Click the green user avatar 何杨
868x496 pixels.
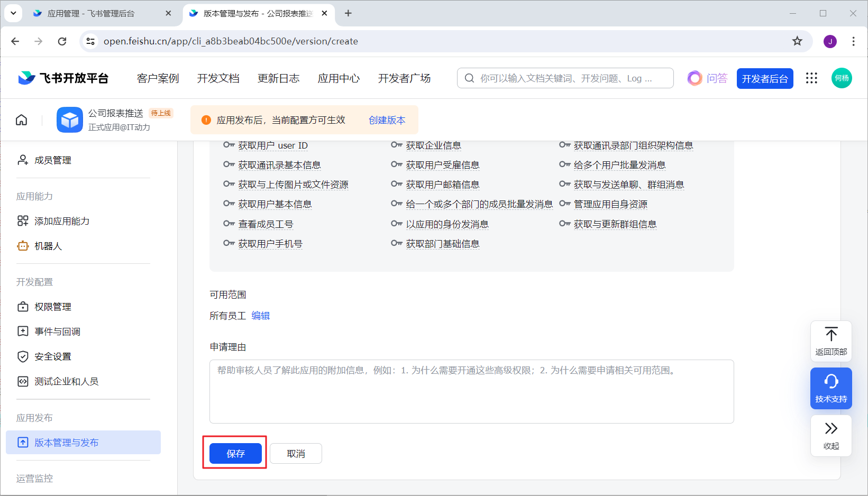[x=842, y=78]
